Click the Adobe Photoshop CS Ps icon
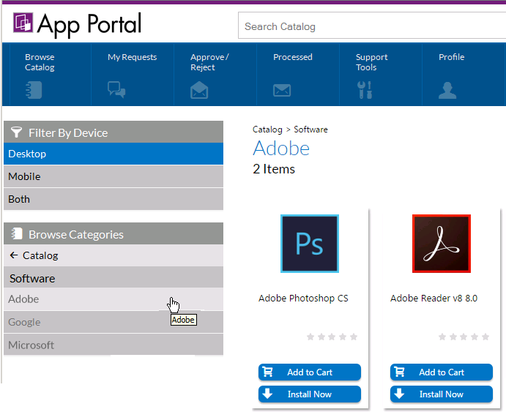 [310, 244]
